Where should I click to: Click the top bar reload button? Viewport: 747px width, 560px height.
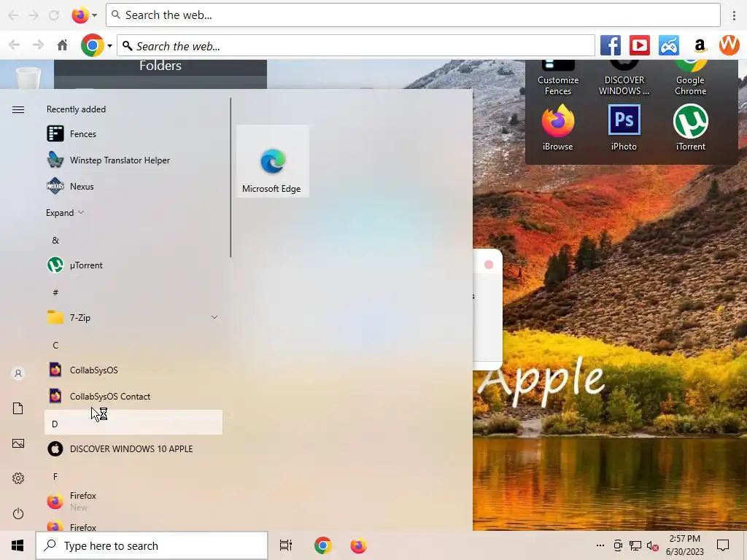(54, 15)
